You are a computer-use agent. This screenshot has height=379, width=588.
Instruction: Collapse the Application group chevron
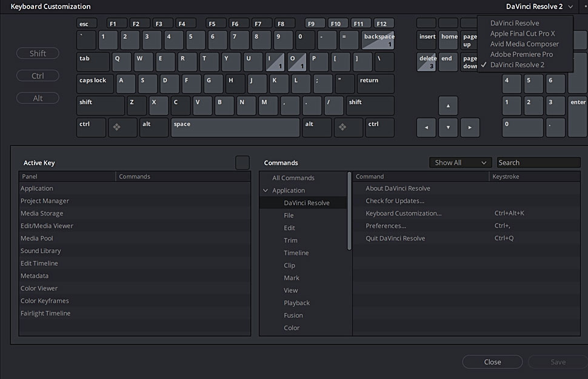(266, 190)
